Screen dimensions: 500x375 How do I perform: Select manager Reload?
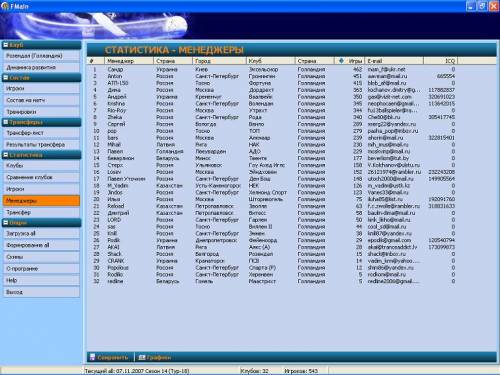(x=116, y=206)
